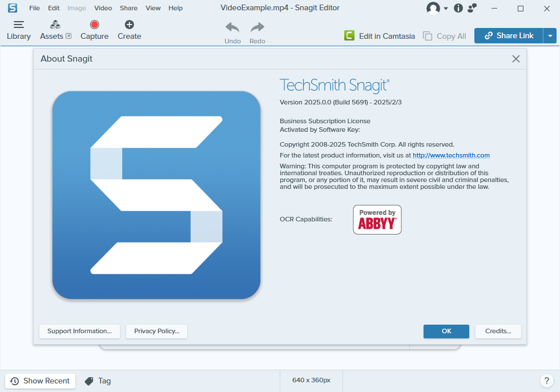Image resolution: width=560 pixels, height=392 pixels.
Task: Click the account dropdown arrow
Action: pyautogui.click(x=445, y=8)
